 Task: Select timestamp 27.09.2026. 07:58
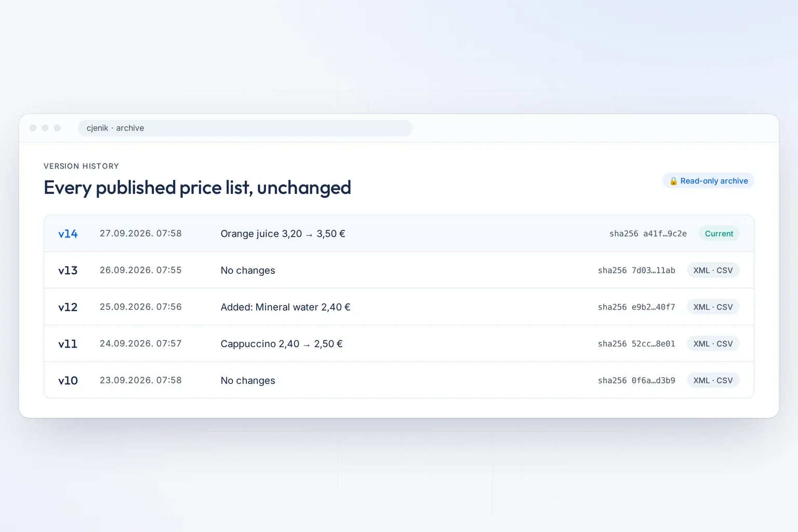[x=141, y=233]
